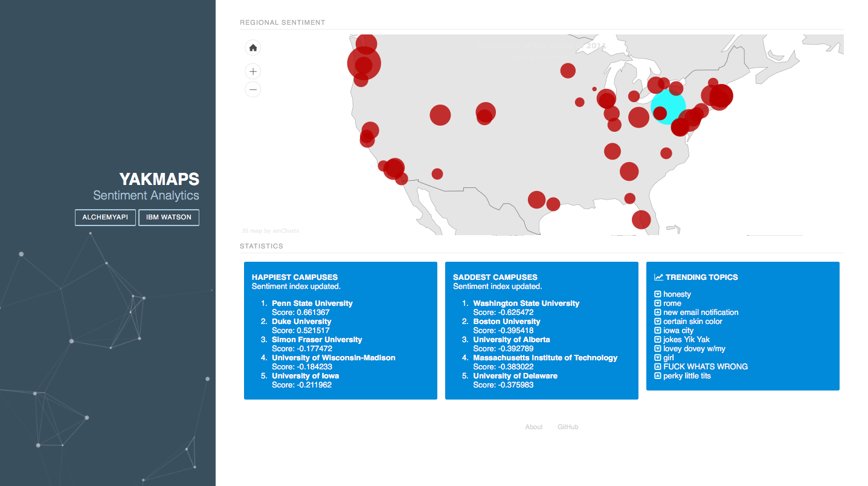
Task: Select Simon Fraser University entry
Action: [317, 340]
